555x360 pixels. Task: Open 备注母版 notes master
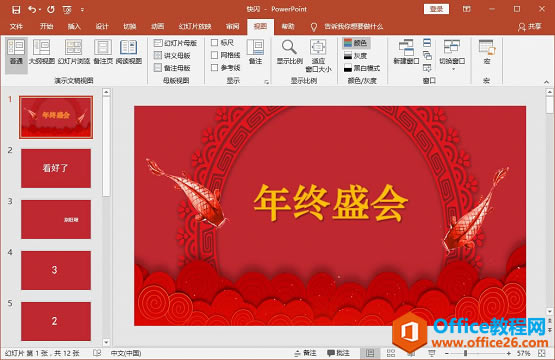(x=172, y=68)
